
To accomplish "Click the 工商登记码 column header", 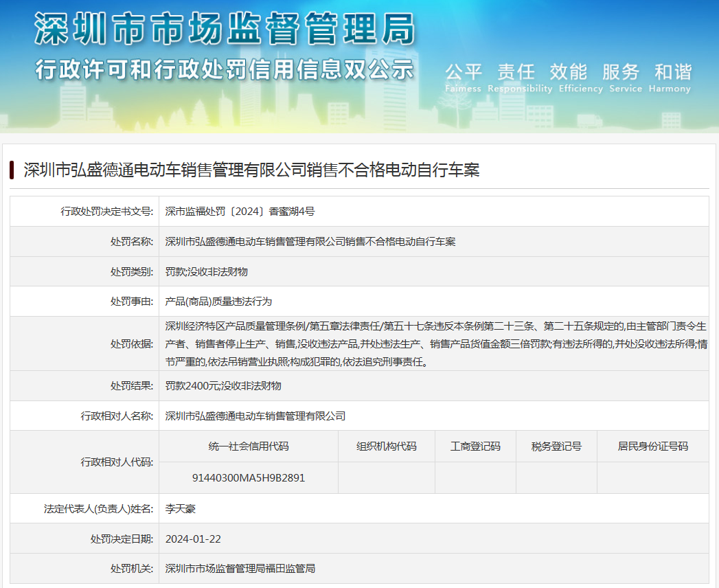I will click(475, 446).
